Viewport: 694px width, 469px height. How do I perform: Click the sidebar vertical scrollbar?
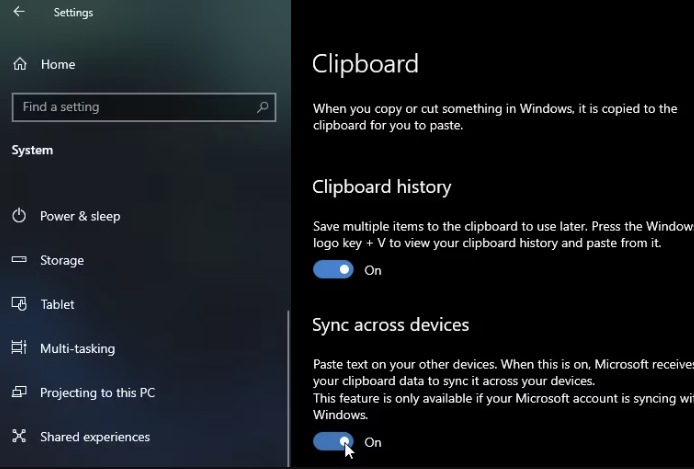288,380
